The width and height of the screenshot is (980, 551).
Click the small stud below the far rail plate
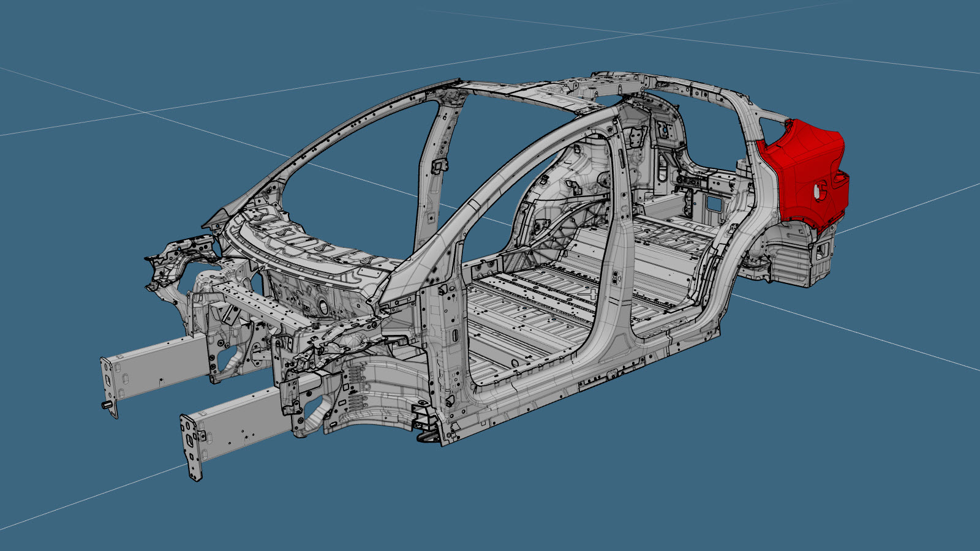click(105, 405)
